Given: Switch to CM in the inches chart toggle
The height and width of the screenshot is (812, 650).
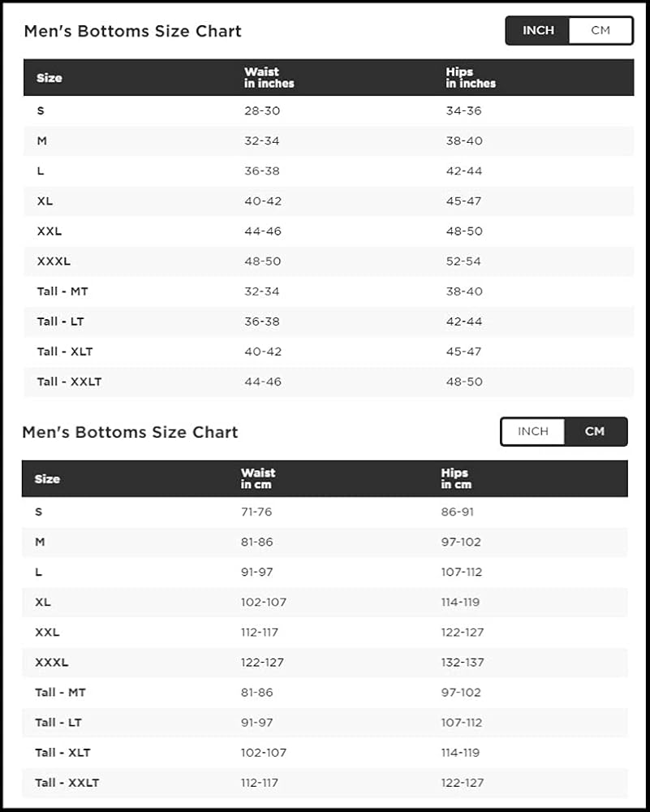Looking at the screenshot, I should [600, 31].
